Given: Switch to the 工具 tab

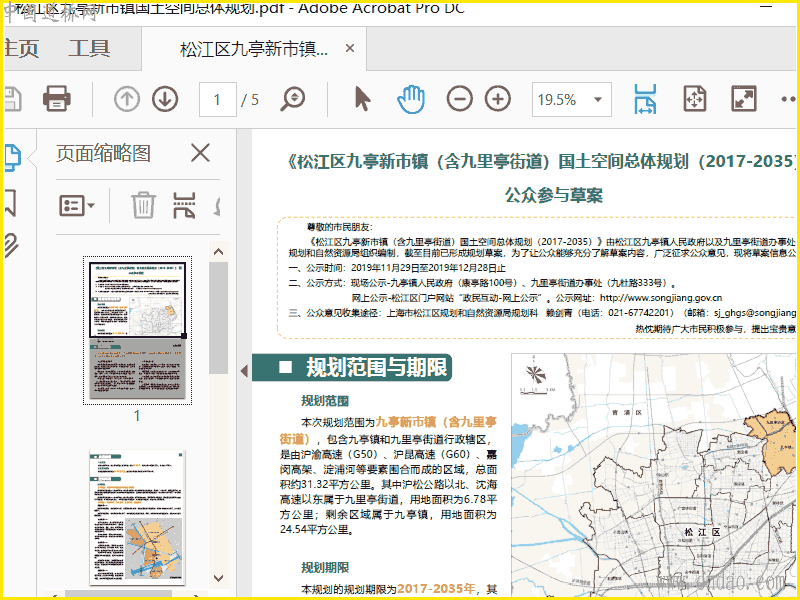Looking at the screenshot, I should tap(89, 48).
